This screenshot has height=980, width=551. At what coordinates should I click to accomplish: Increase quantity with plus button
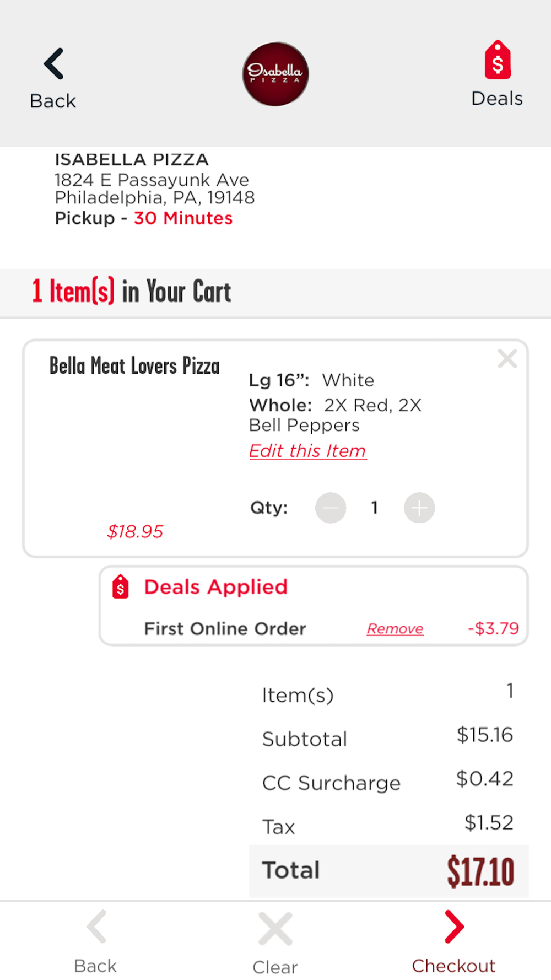click(x=419, y=508)
